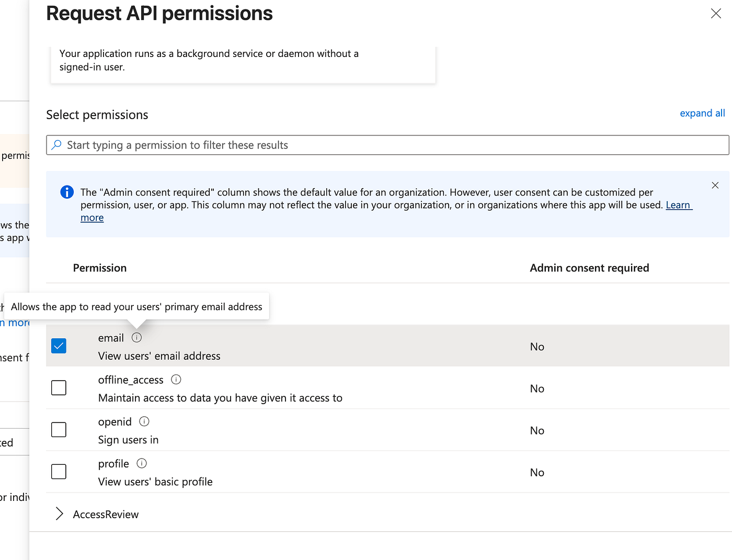Open the Learn more link
The width and height of the screenshot is (732, 560).
[x=679, y=205]
